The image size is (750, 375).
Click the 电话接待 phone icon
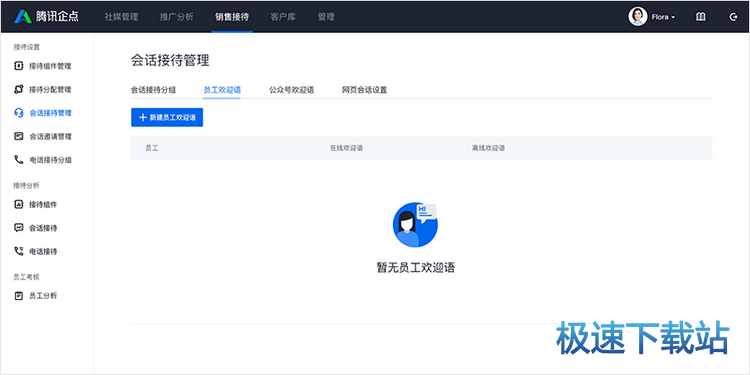pos(19,251)
